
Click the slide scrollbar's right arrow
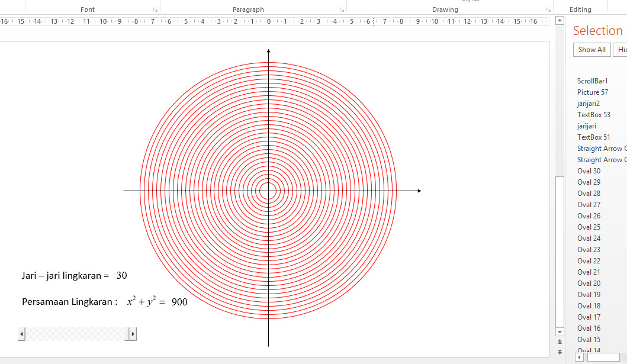(x=133, y=334)
